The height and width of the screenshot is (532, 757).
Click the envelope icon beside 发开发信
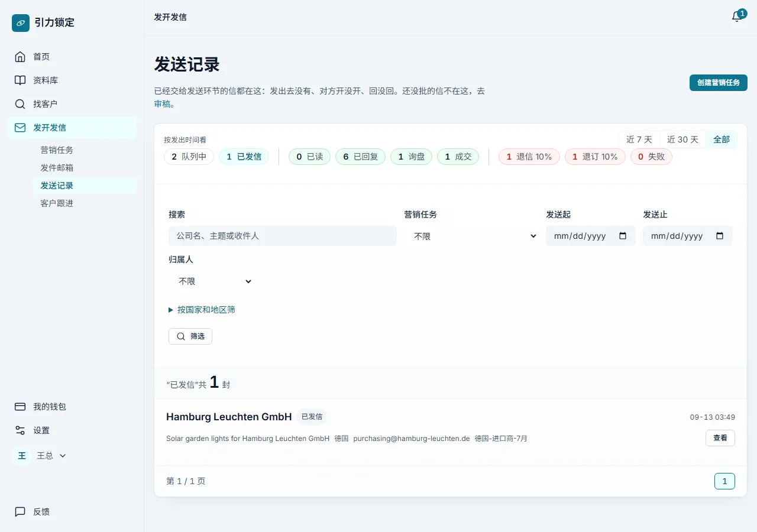click(20, 128)
